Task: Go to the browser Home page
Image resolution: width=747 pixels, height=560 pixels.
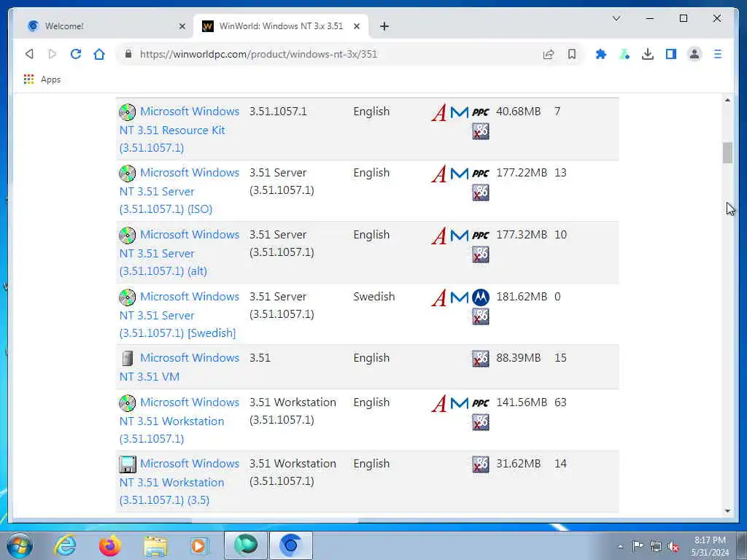Action: (99, 54)
